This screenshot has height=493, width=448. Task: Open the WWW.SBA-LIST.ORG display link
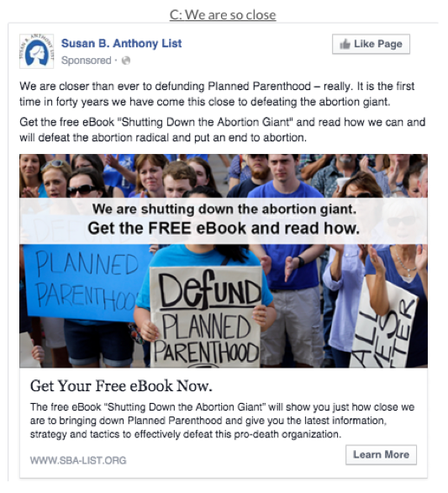(78, 460)
